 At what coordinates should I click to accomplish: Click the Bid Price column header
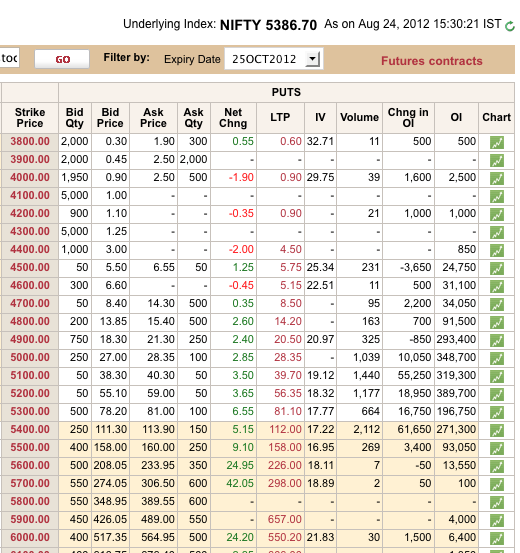click(x=110, y=118)
